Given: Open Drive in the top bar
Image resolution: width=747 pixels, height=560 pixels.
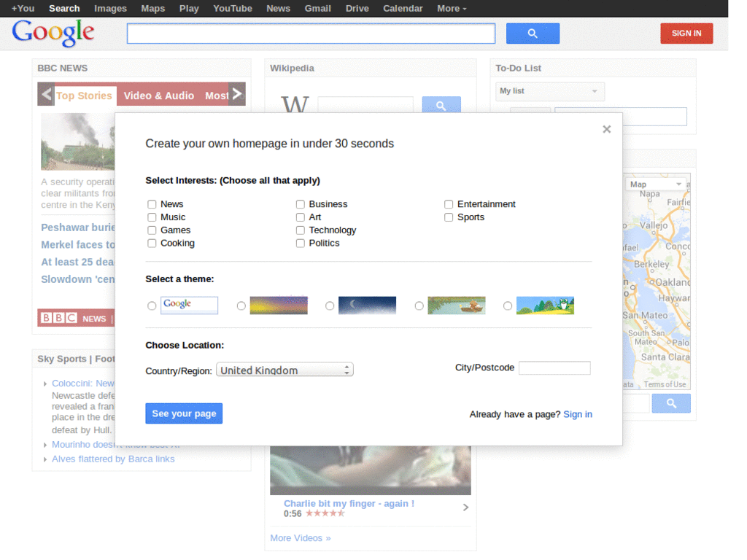Looking at the screenshot, I should click(357, 9).
